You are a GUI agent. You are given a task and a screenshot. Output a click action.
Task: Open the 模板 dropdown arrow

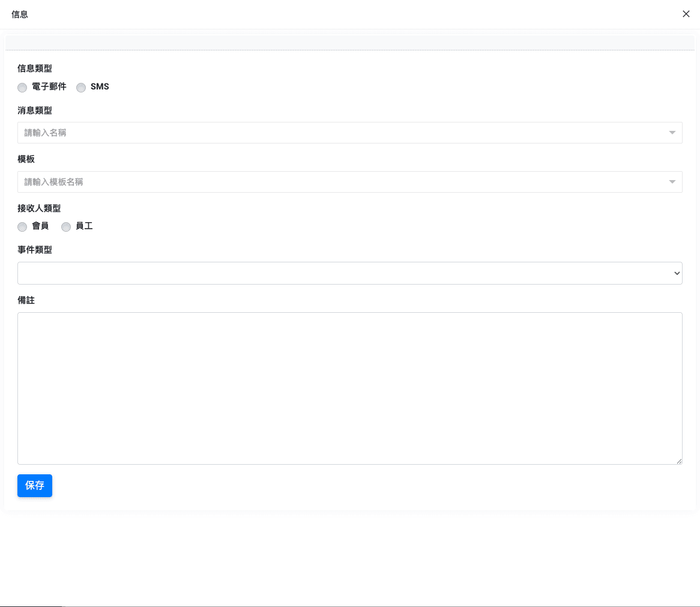(672, 182)
